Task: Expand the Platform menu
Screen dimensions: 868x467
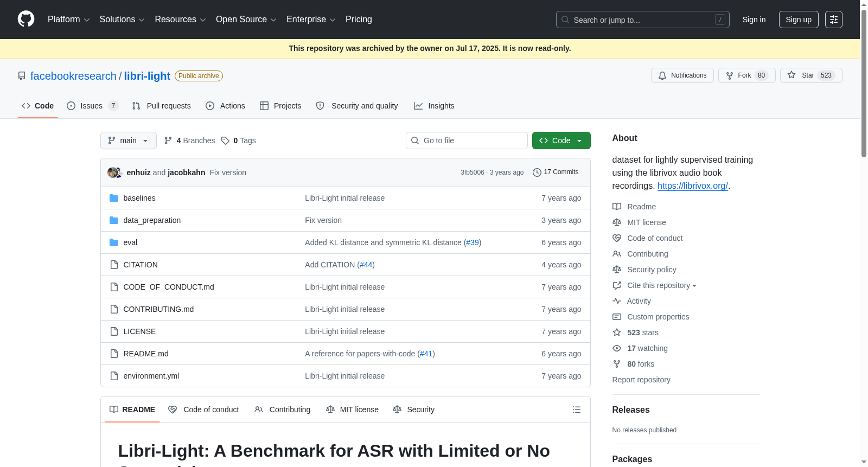Action: [68, 20]
